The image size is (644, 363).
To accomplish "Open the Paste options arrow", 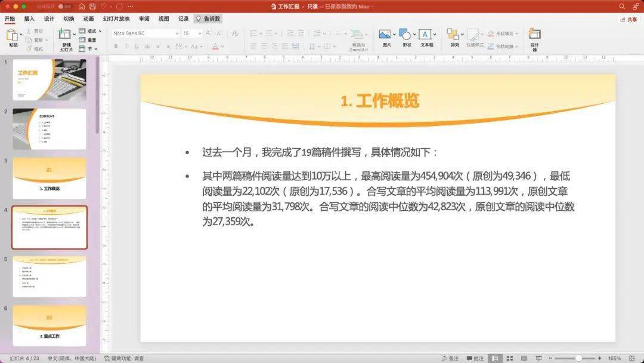I will pyautogui.click(x=21, y=35).
